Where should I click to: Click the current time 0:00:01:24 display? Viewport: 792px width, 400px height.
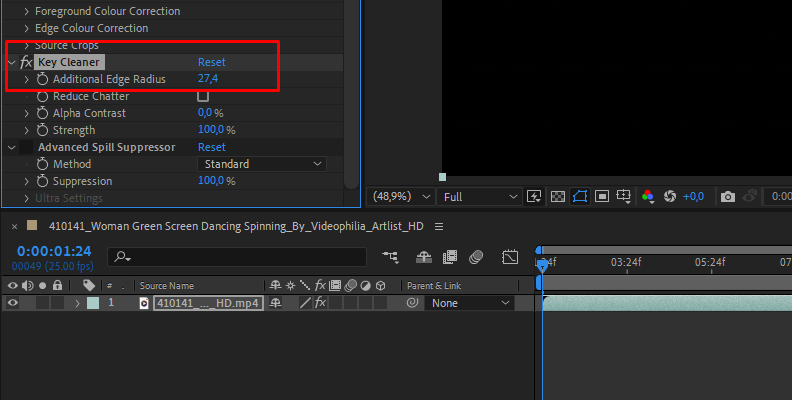pos(54,251)
